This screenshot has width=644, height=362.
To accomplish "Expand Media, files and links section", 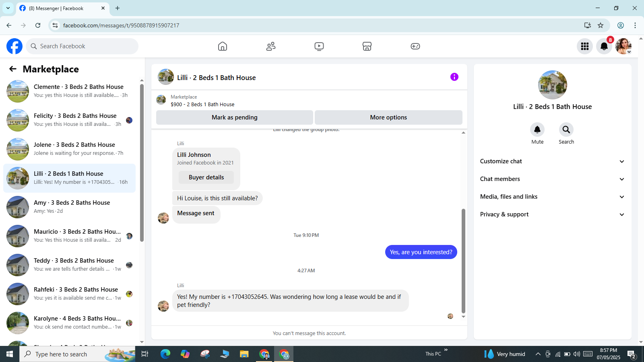I will 552,197.
